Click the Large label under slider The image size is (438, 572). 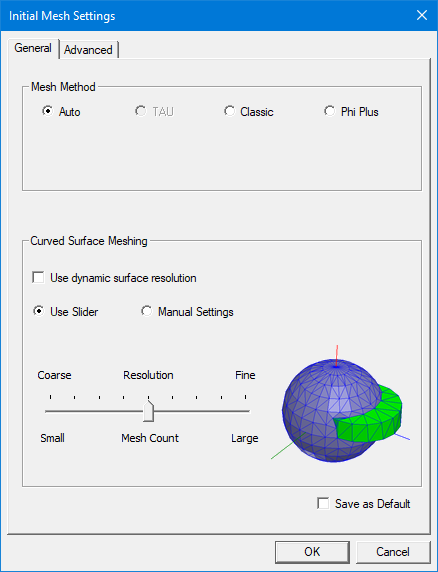[245, 438]
